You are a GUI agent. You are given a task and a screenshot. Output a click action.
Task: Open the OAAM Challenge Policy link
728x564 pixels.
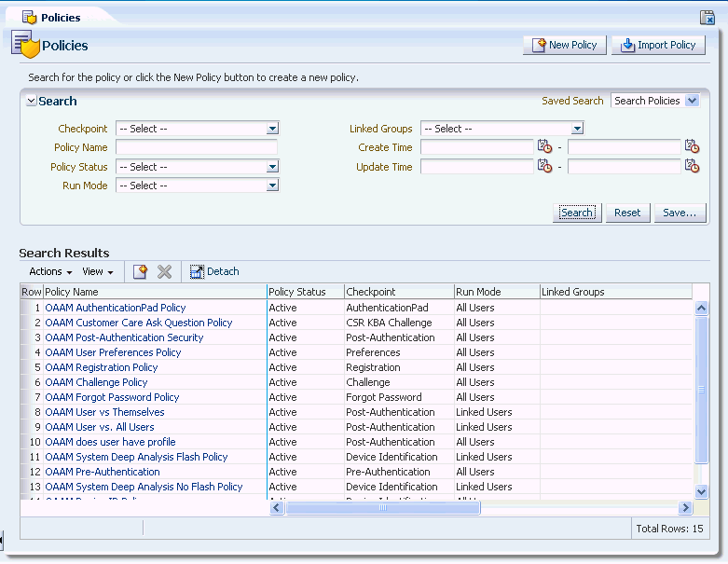coord(96,382)
